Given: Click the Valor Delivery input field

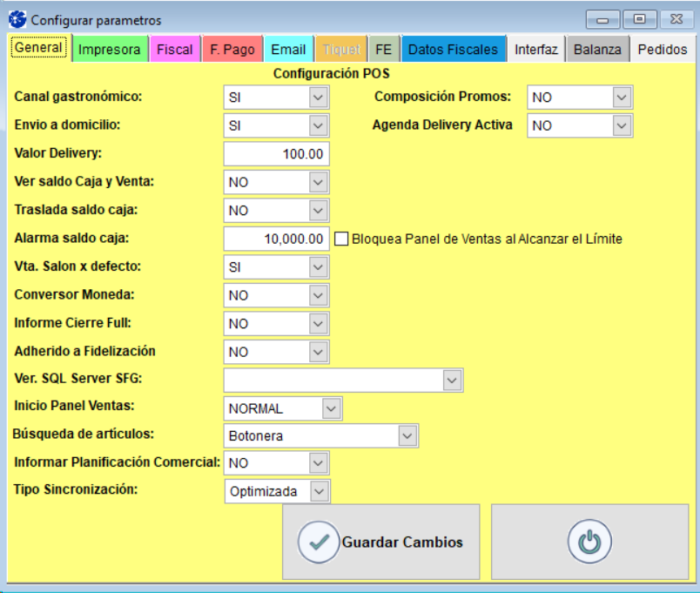Looking at the screenshot, I should coord(276,154).
